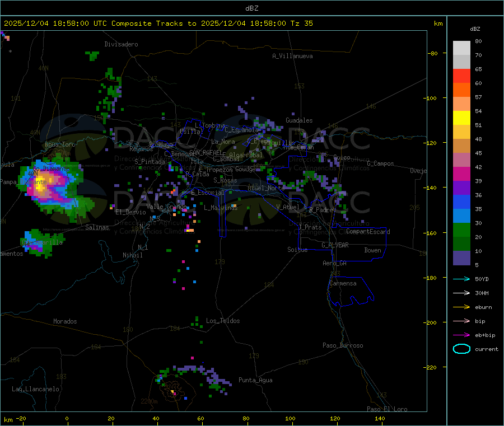Click the yellow storm core near Pampa_Diamante
This screenshot has height=426, width=504.
pos(40,184)
